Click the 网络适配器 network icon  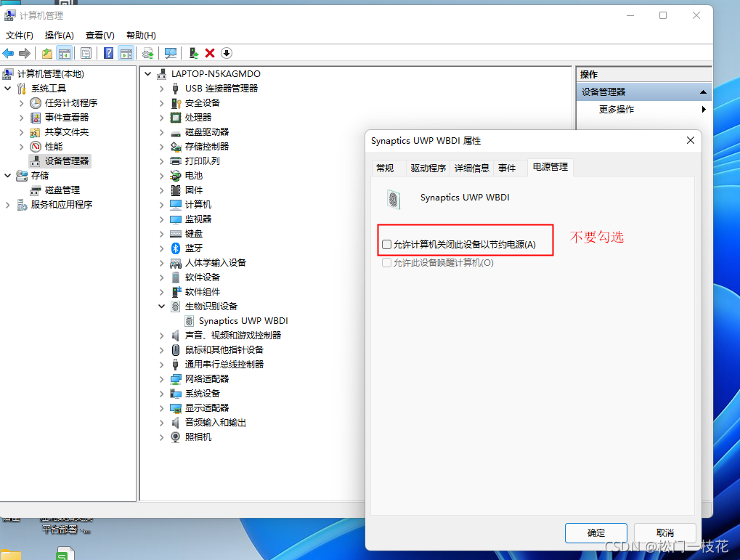[x=176, y=379]
